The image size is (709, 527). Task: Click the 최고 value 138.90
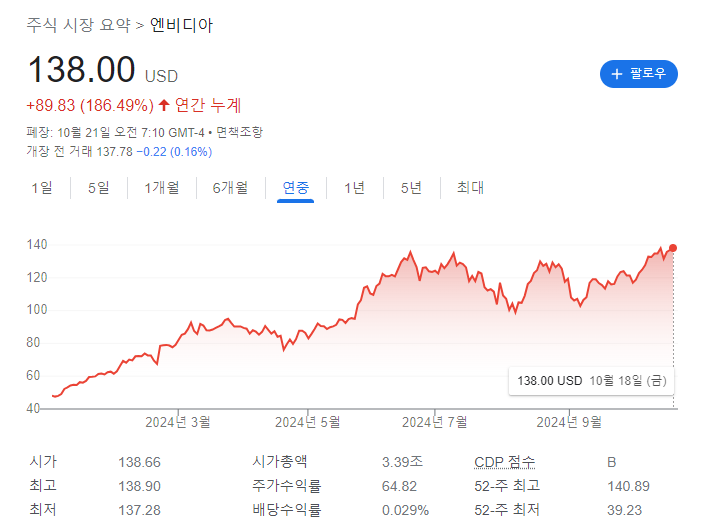click(x=139, y=486)
